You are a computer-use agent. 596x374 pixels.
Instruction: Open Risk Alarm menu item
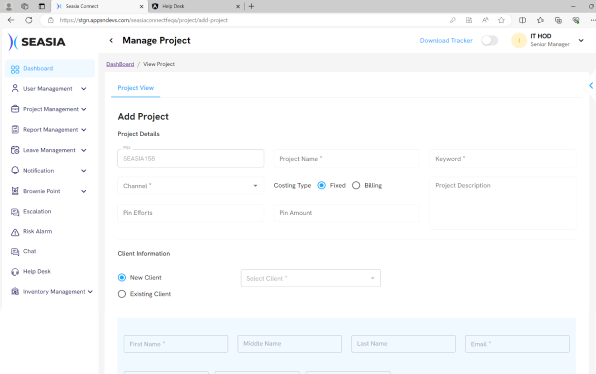[x=38, y=231]
